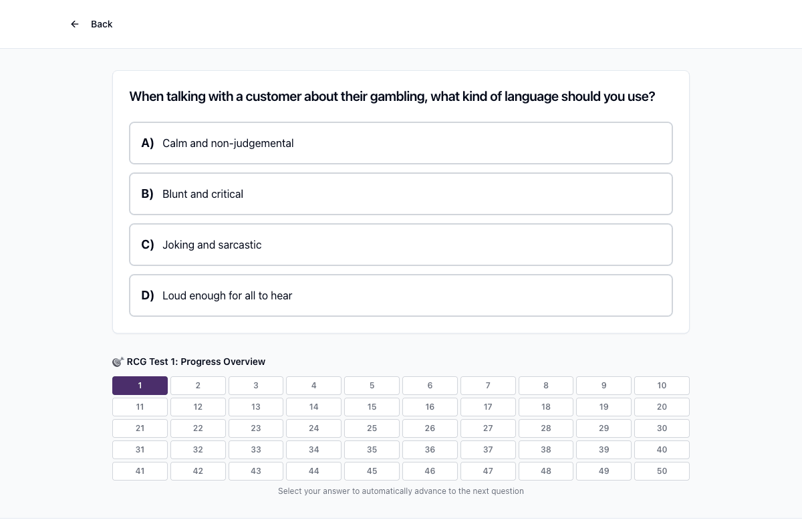Open question 20
Image resolution: width=812 pixels, height=528 pixels.
pyautogui.click(x=662, y=407)
